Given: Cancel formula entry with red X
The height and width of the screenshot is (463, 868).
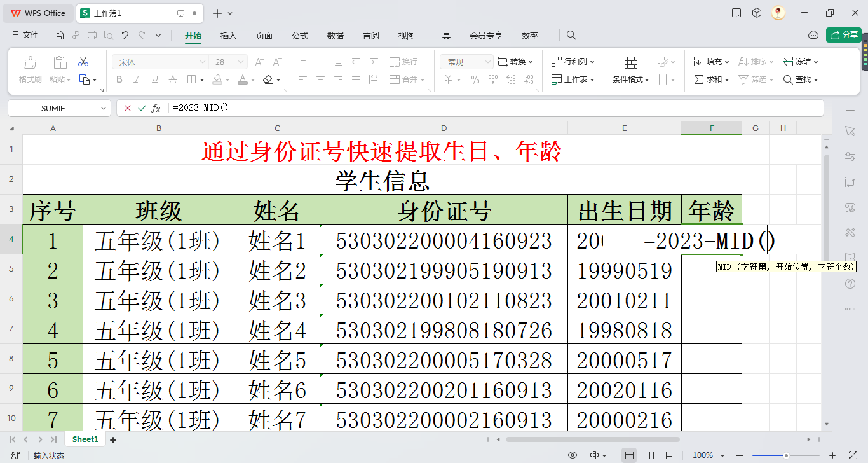Looking at the screenshot, I should (x=128, y=108).
